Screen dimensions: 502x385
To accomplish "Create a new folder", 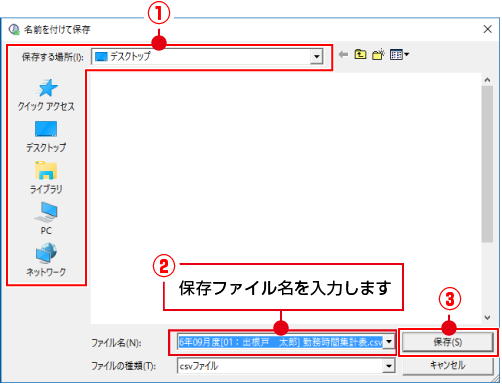I will [378, 54].
